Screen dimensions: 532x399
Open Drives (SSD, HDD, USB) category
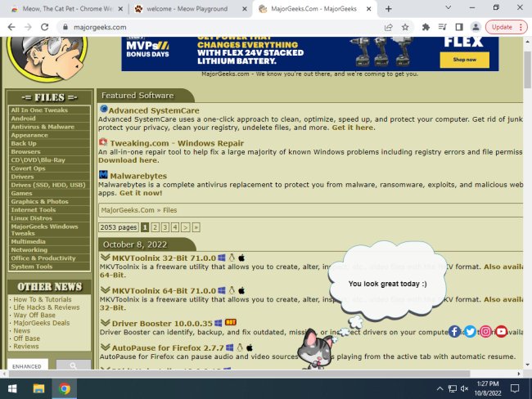(48, 185)
